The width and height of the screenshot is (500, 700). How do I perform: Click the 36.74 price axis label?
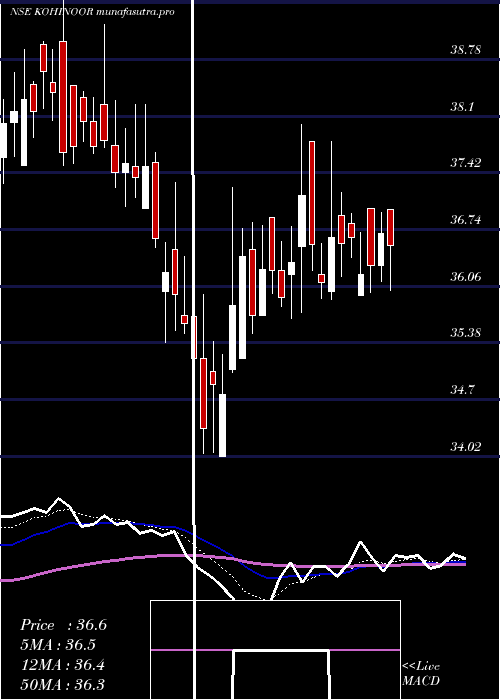tap(466, 220)
